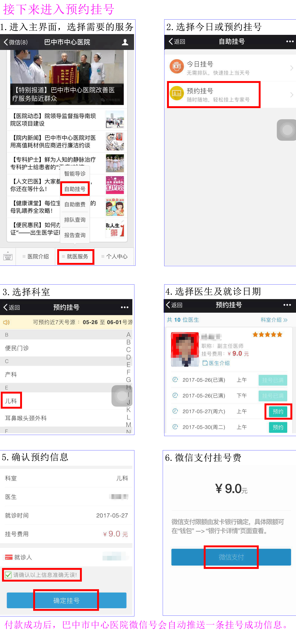Open the 特别报道 banner article

point(67,77)
